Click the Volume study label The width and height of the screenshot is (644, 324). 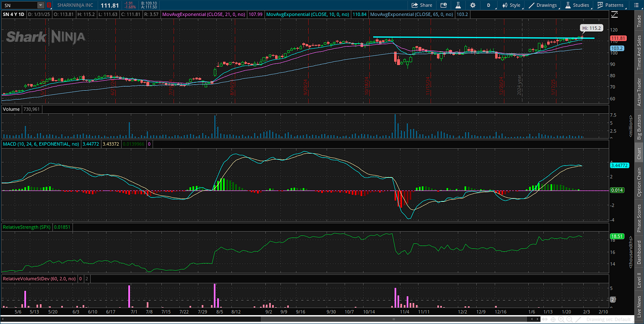click(11, 108)
